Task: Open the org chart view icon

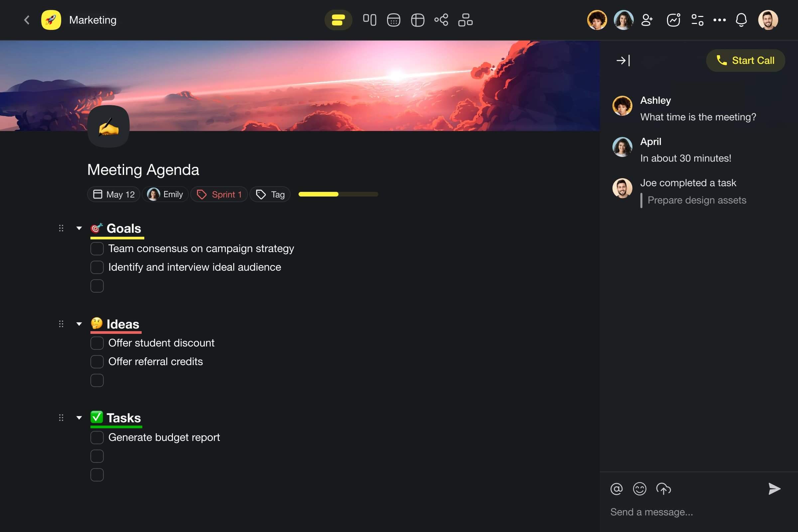Action: pyautogui.click(x=465, y=20)
